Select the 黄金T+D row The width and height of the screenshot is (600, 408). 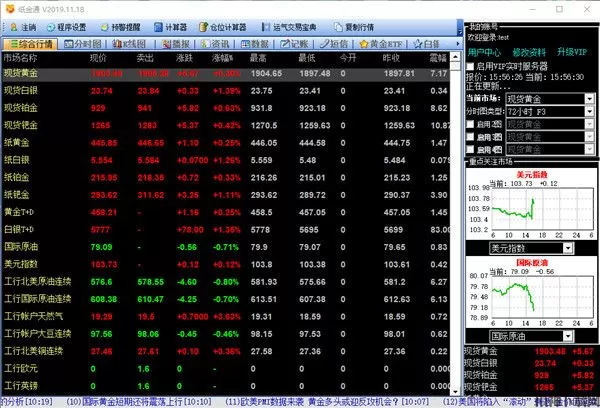pos(226,212)
